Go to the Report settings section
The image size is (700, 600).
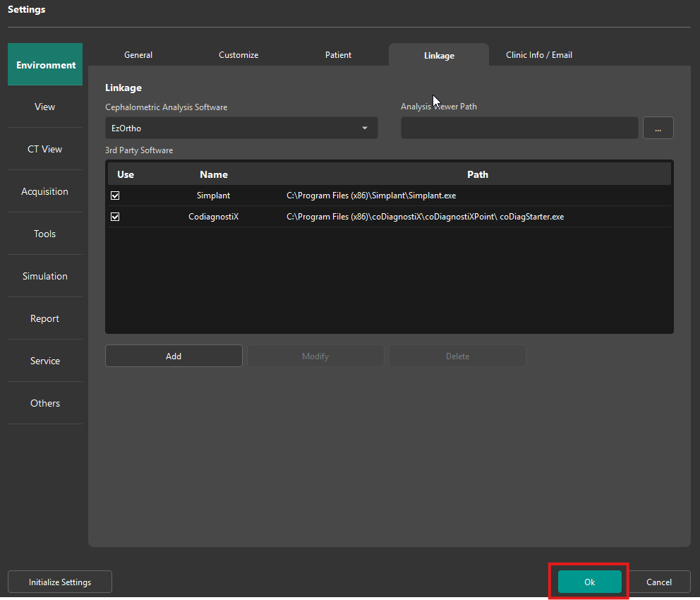[45, 318]
